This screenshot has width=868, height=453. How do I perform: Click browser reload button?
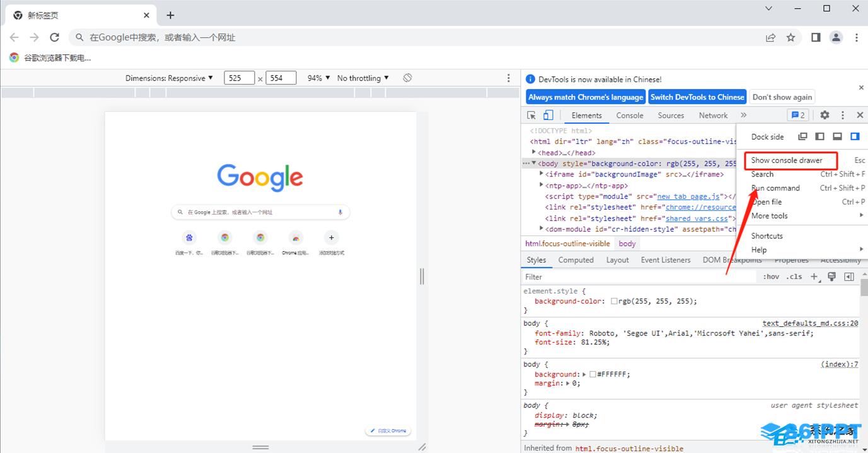pos(55,37)
